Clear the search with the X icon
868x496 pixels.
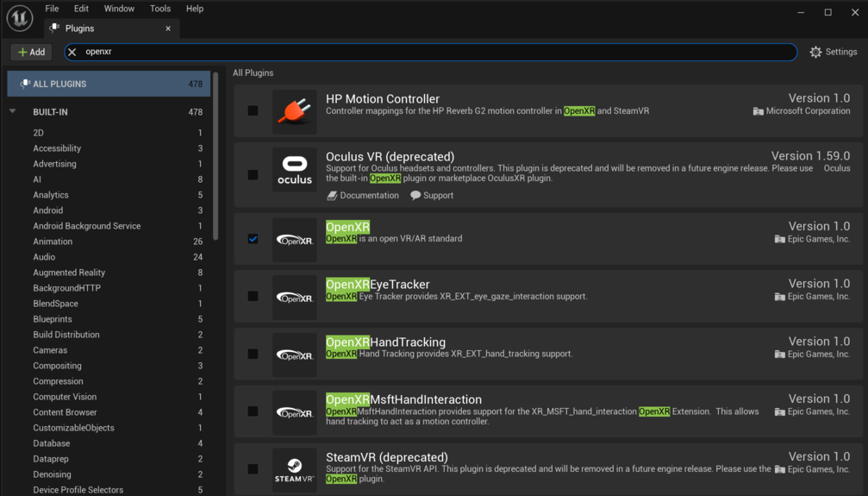72,53
